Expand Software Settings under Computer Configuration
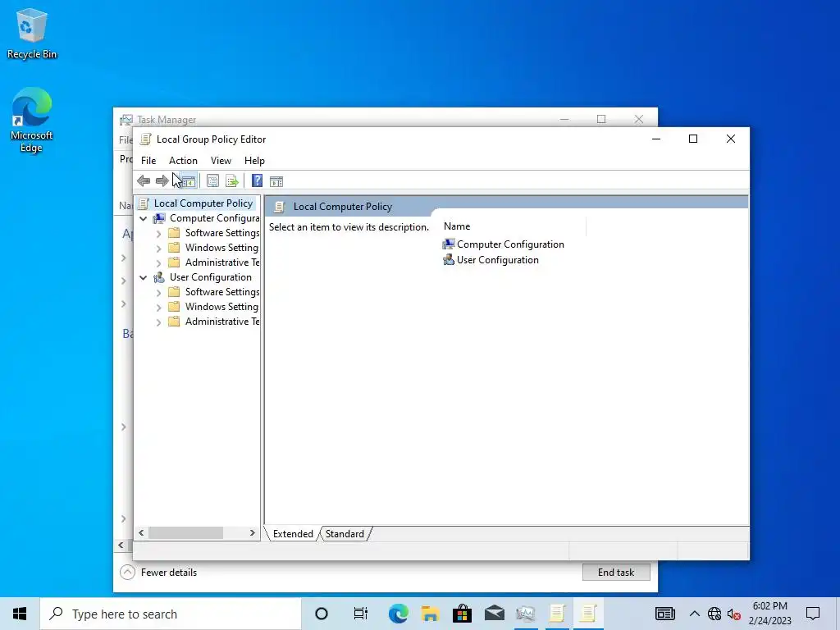 158,234
